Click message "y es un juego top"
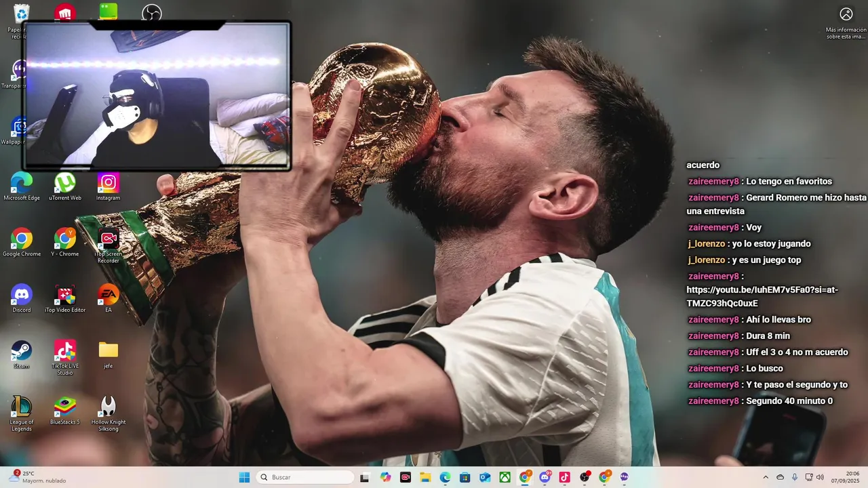 coord(767,260)
